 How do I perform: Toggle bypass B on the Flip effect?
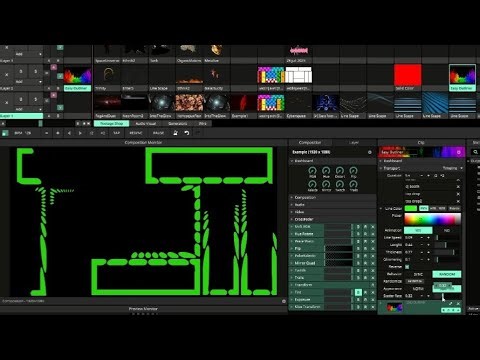358,249
